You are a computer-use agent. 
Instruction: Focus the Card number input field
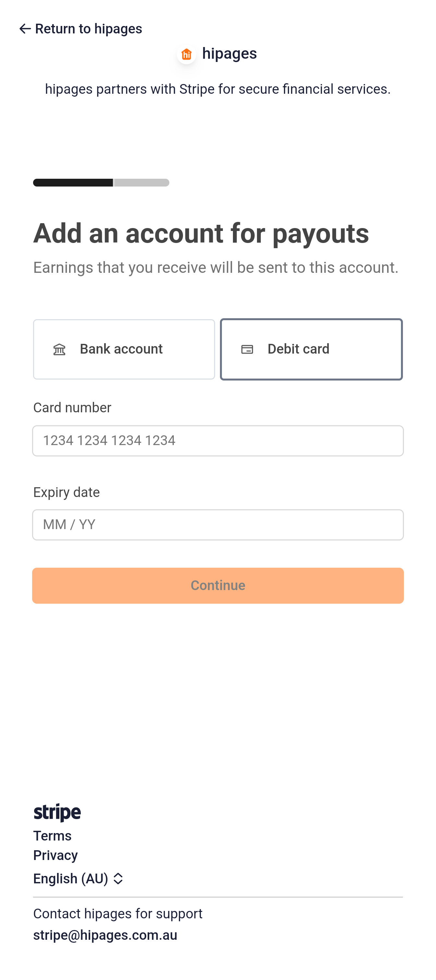(218, 441)
